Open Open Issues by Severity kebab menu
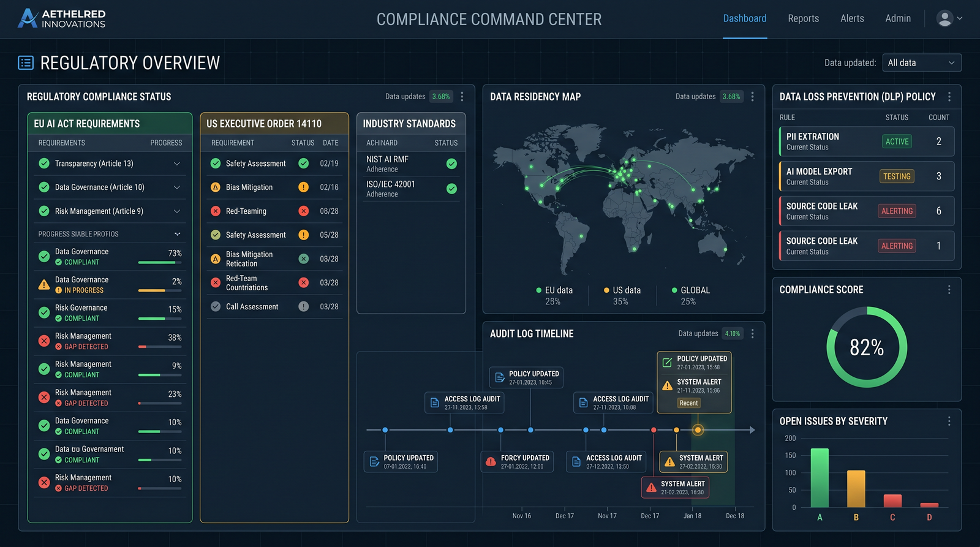This screenshot has height=547, width=980. pyautogui.click(x=949, y=421)
